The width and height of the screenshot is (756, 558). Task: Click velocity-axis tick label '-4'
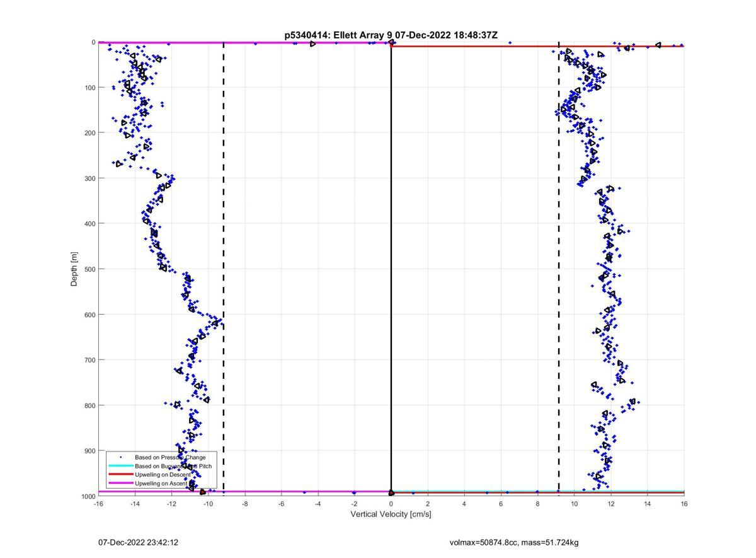click(x=318, y=504)
